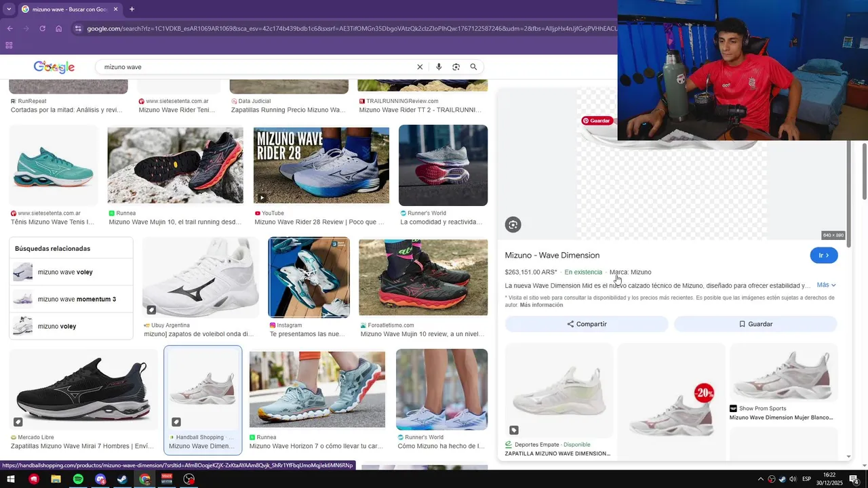This screenshot has width=868, height=488.
Task: Submit search with the magnifier icon
Action: point(473,67)
